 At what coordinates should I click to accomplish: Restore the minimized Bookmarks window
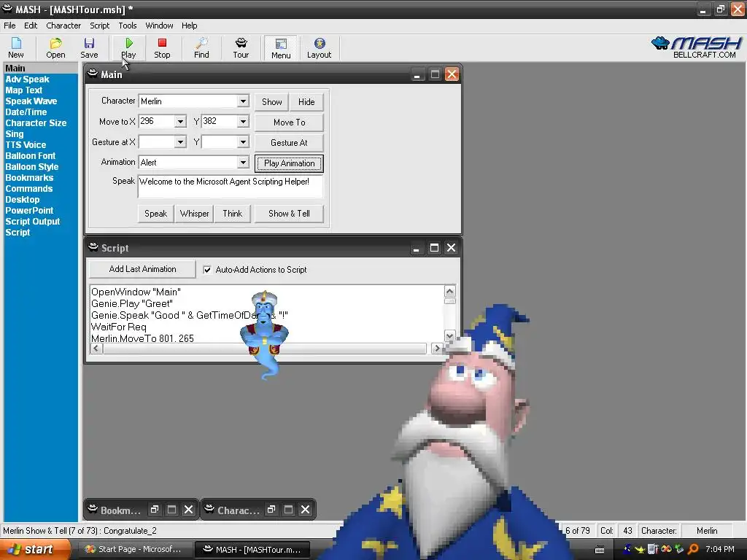155,510
